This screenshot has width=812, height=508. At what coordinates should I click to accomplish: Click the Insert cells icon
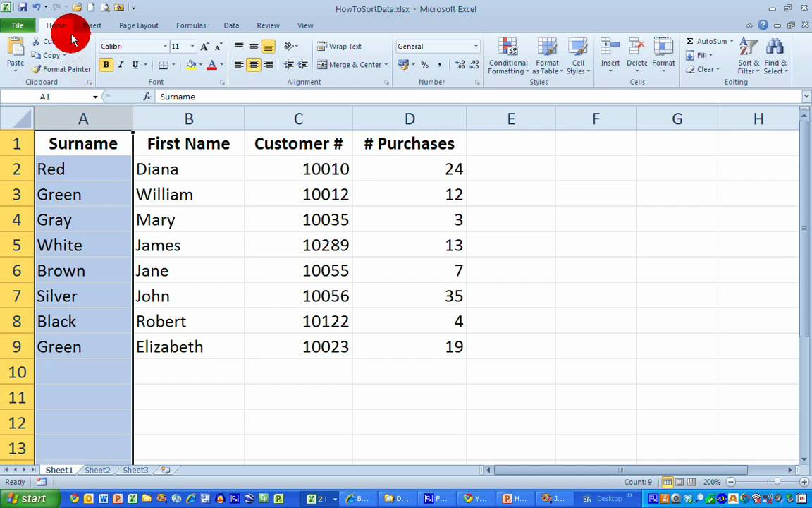coord(610,47)
